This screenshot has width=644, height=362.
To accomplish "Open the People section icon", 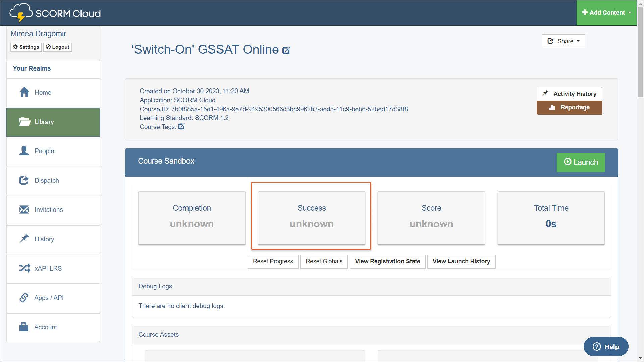I will click(x=24, y=151).
